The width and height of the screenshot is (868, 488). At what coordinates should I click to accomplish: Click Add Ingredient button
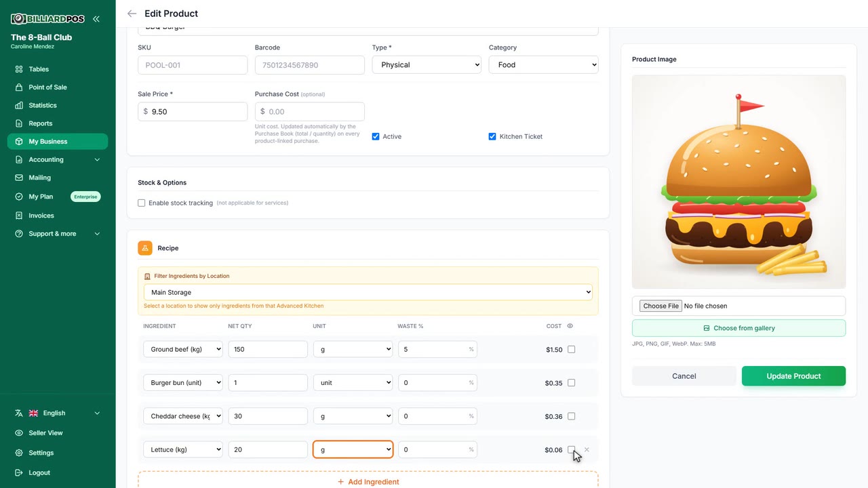click(x=368, y=481)
